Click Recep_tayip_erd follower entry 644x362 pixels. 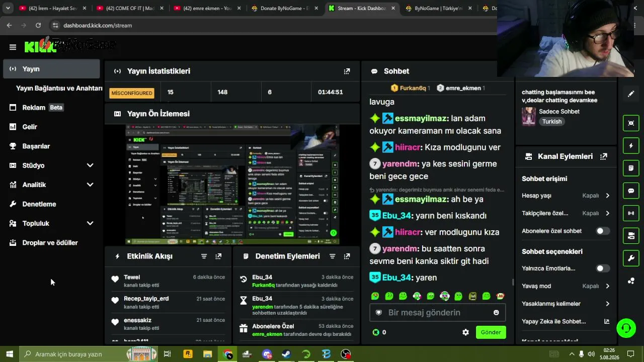pyautogui.click(x=146, y=299)
